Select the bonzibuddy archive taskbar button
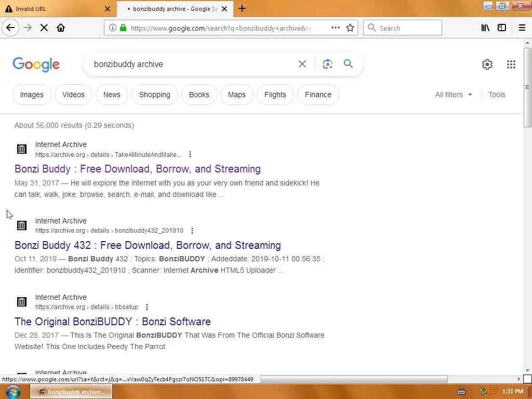 (x=72, y=392)
